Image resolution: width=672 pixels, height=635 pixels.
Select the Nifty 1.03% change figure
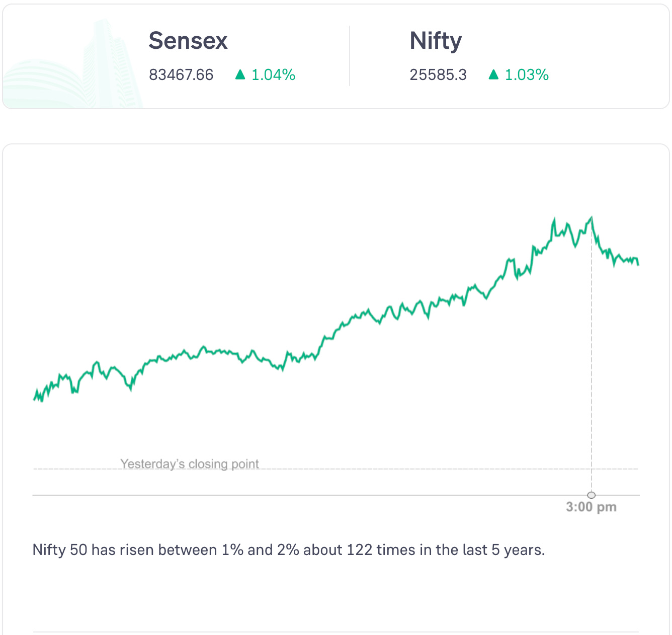527,75
